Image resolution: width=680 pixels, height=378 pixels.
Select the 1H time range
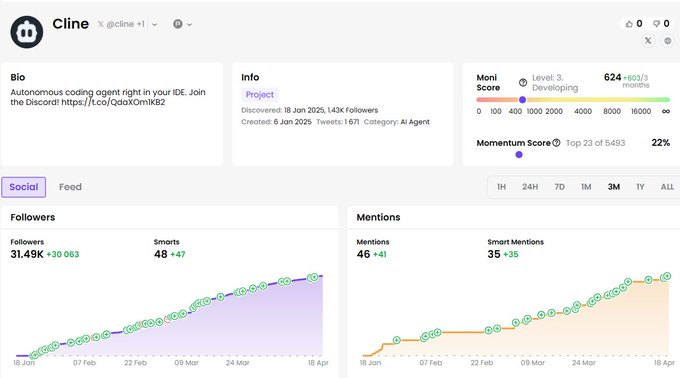[x=501, y=187]
